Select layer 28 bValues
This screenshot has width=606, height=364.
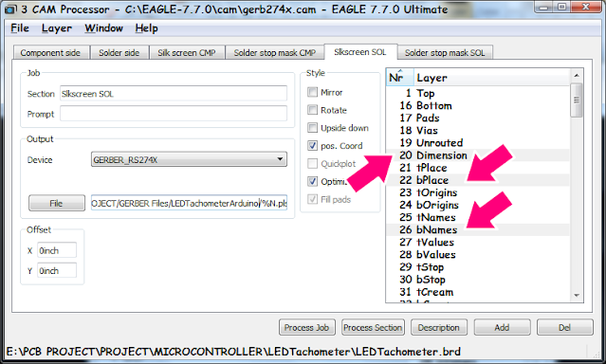[x=478, y=255]
